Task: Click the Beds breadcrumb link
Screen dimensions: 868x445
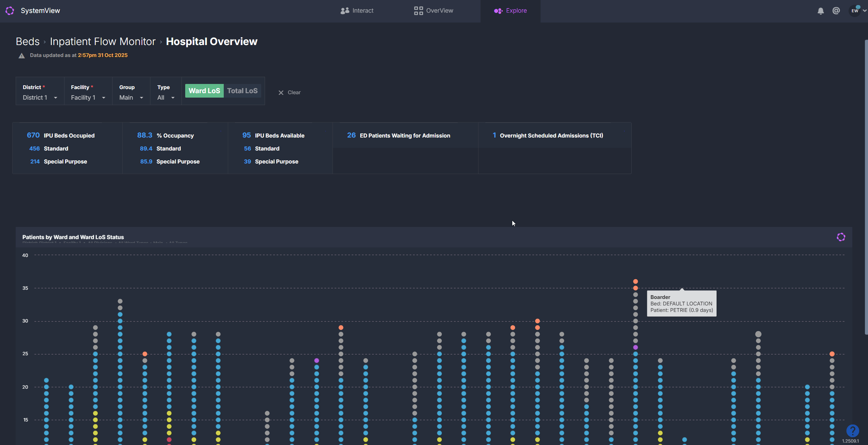Action: [28, 42]
